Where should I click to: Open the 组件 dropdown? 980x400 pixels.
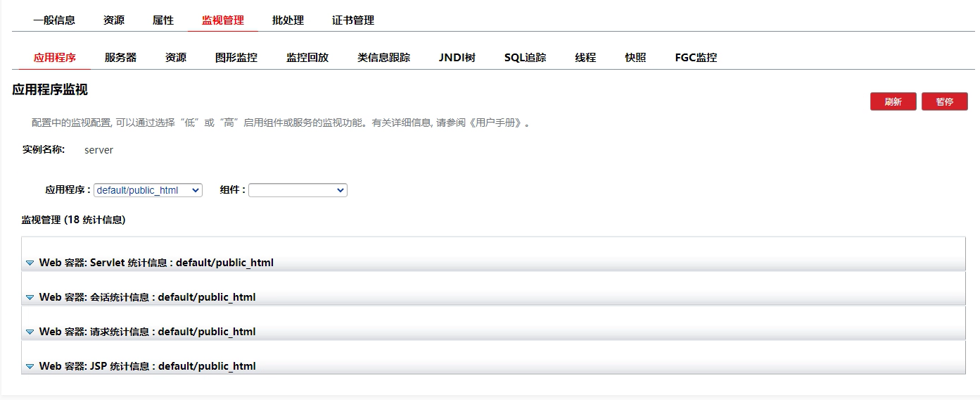tap(298, 190)
